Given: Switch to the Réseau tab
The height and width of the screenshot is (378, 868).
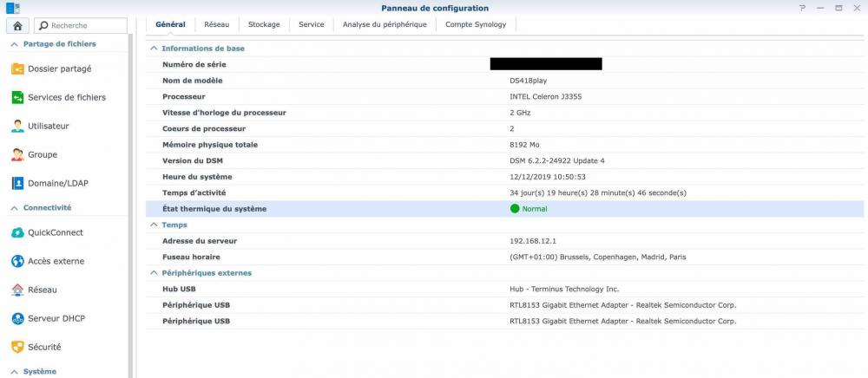Looking at the screenshot, I should tap(216, 24).
